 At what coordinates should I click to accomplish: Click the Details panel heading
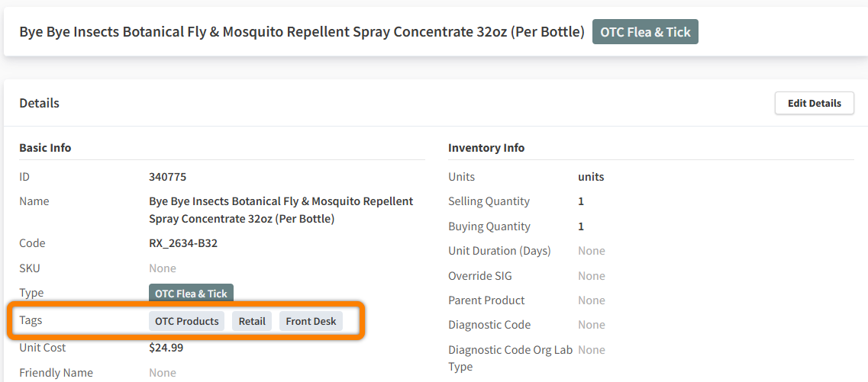click(39, 103)
